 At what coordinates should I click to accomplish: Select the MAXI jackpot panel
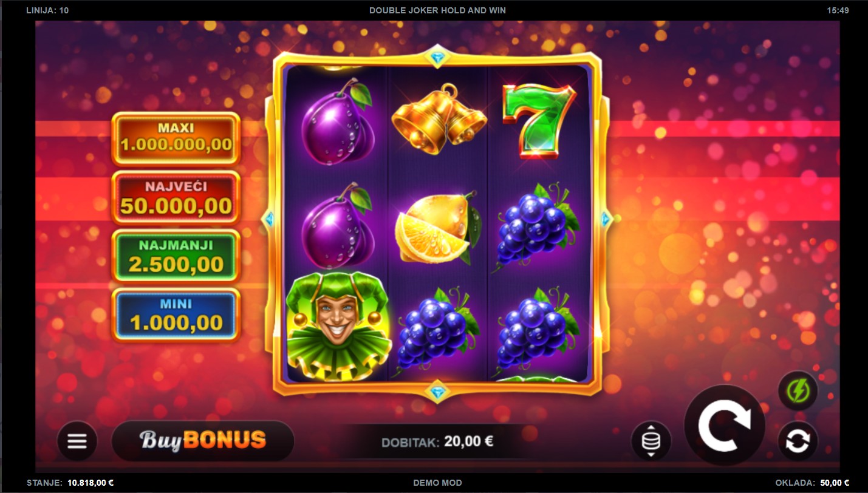click(x=176, y=138)
